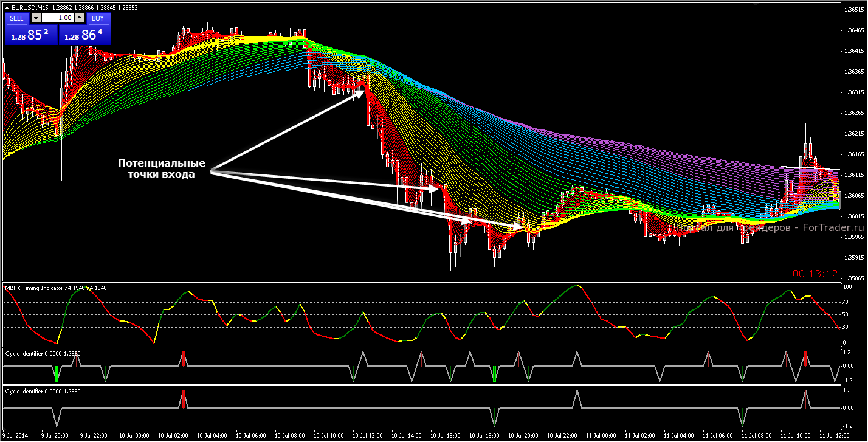Click price level 1.36215 on price axis

[x=853, y=134]
